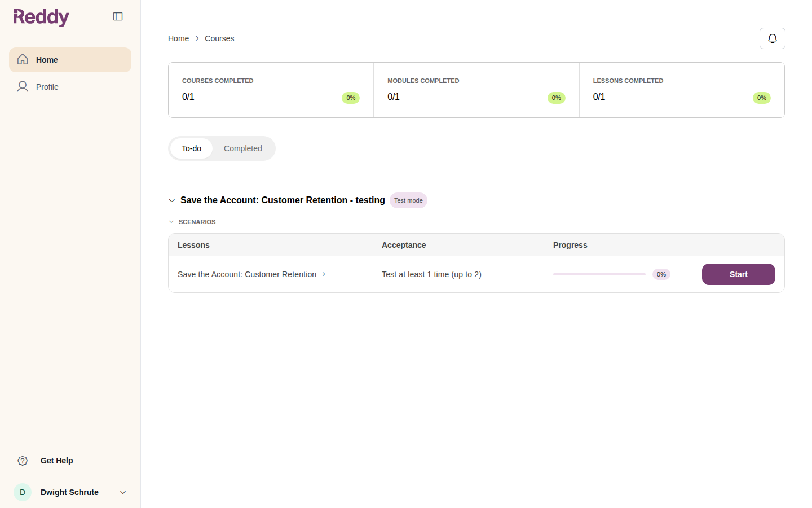This screenshot has height=508, width=812.
Task: Click the Reddy logo
Action: point(41,17)
